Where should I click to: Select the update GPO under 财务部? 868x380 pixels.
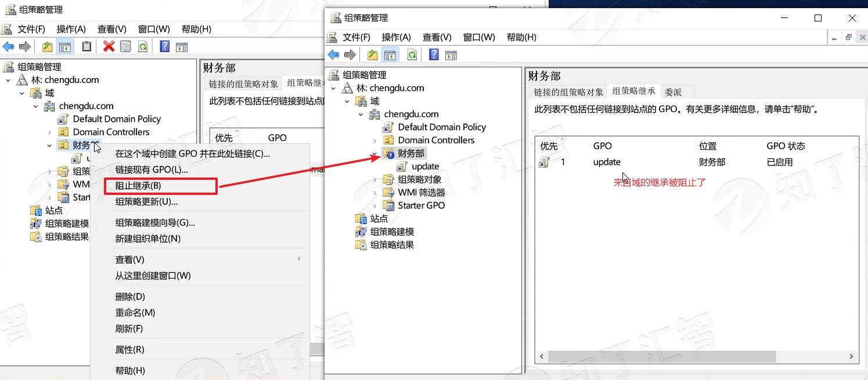[425, 167]
